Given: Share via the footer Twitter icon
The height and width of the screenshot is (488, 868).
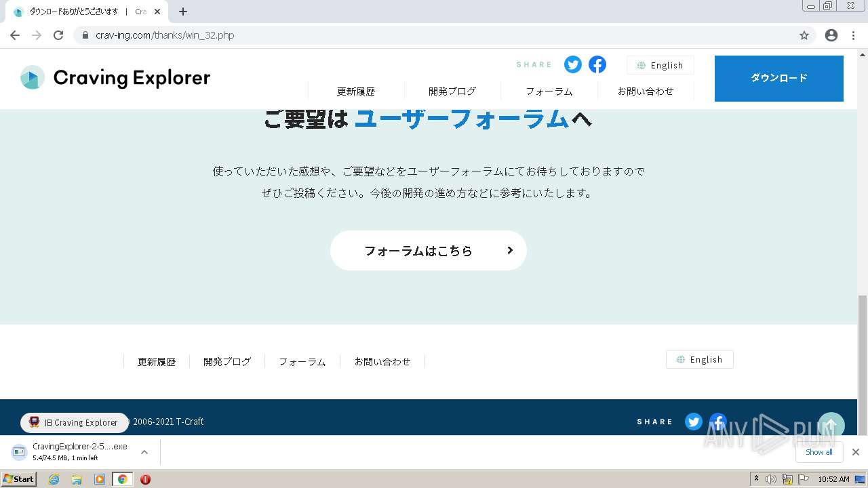Looking at the screenshot, I should (693, 422).
